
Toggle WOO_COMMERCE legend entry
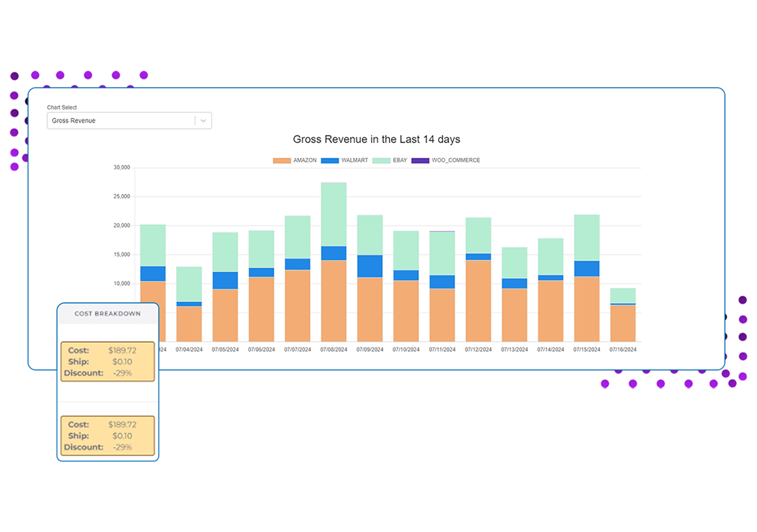pos(455,160)
